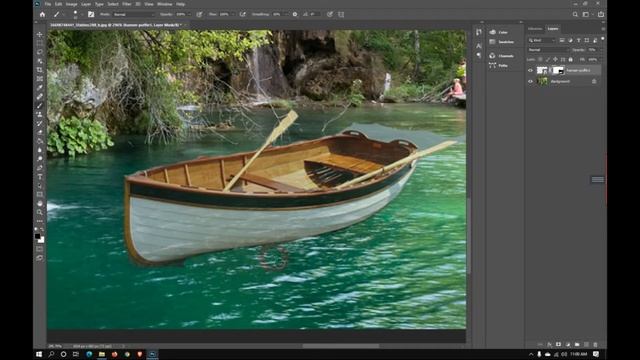Switch to the Layers tab
Screen dimensions: 640x360
tap(553, 29)
